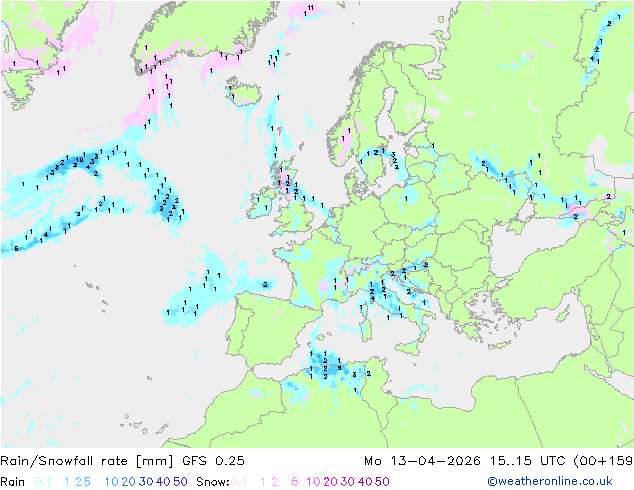Select the Snow legend 20 color value
Image resolution: width=634 pixels, height=490 pixels.
pos(330,482)
